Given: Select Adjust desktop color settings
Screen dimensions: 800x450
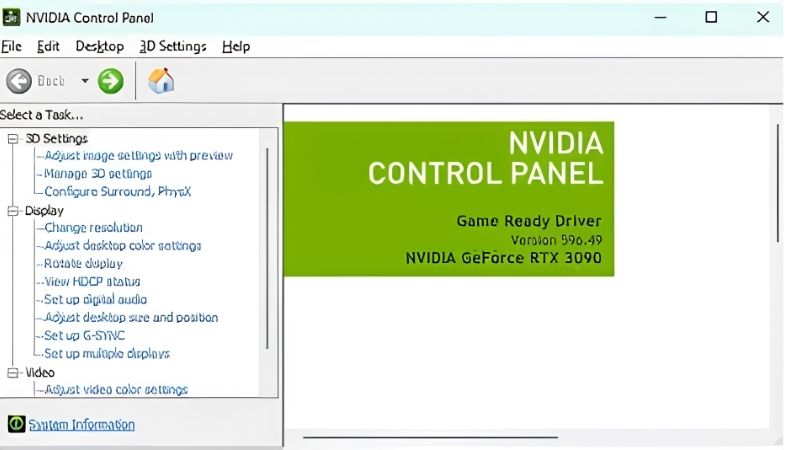Looking at the screenshot, I should point(122,245).
